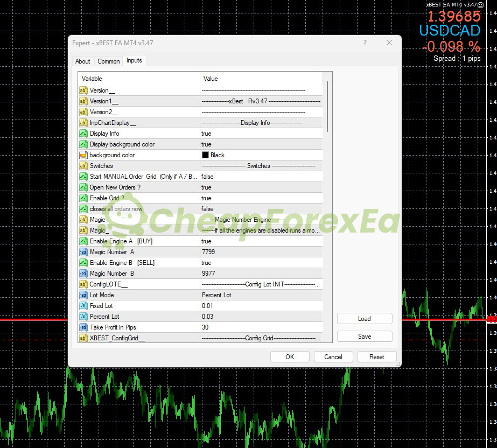
Task: Click the decimal icon beside Percent Lot
Action: pyautogui.click(x=83, y=317)
